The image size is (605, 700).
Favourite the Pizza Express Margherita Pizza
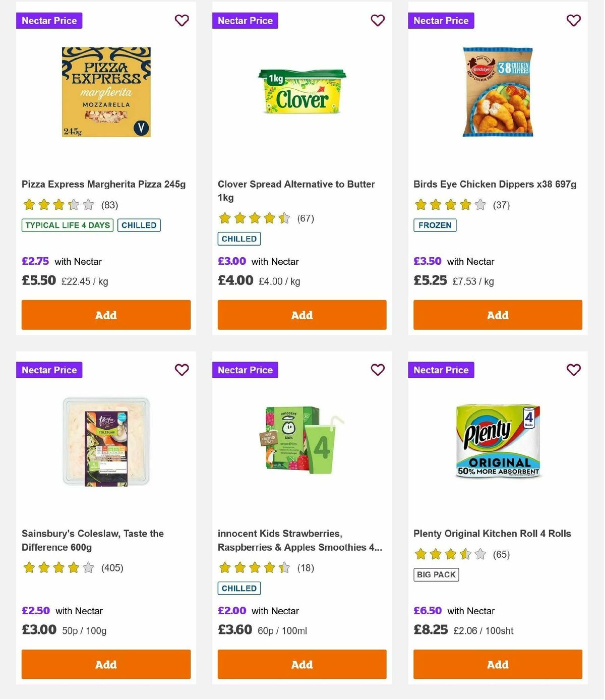181,21
